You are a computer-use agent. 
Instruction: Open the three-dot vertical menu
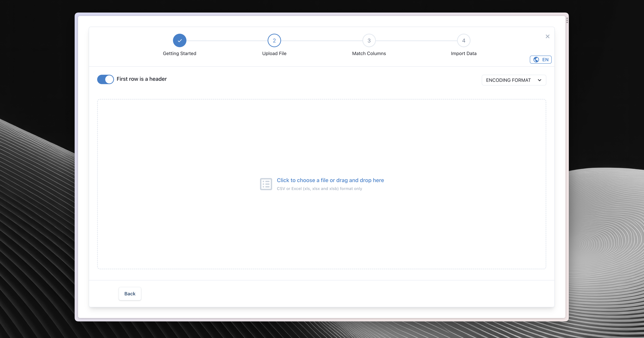point(567,20)
